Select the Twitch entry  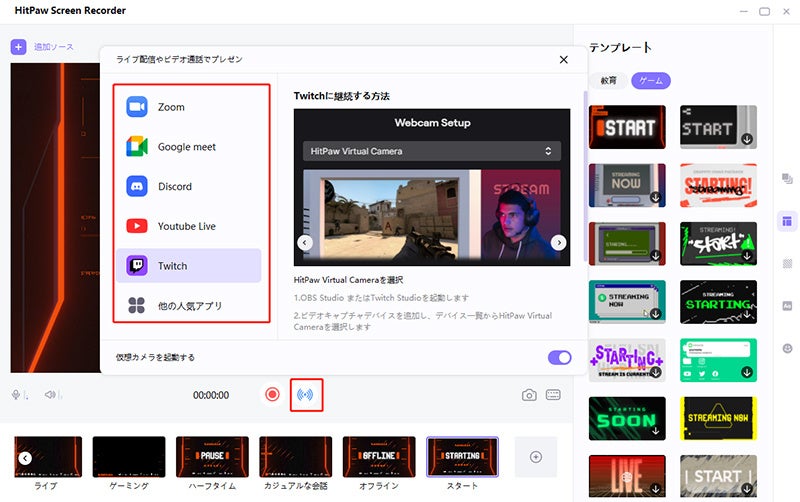click(189, 266)
